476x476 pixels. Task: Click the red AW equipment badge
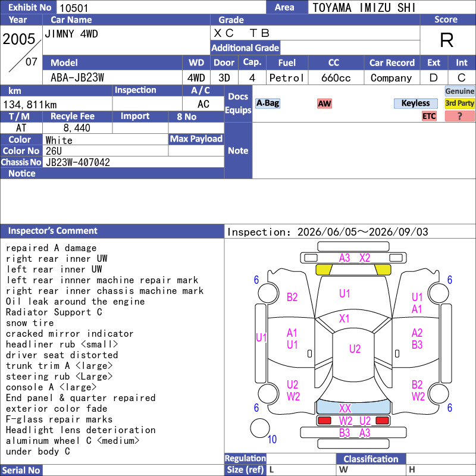pos(324,104)
